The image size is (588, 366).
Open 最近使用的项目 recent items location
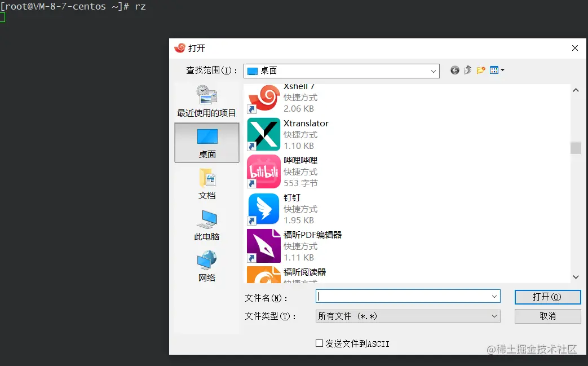tap(207, 102)
